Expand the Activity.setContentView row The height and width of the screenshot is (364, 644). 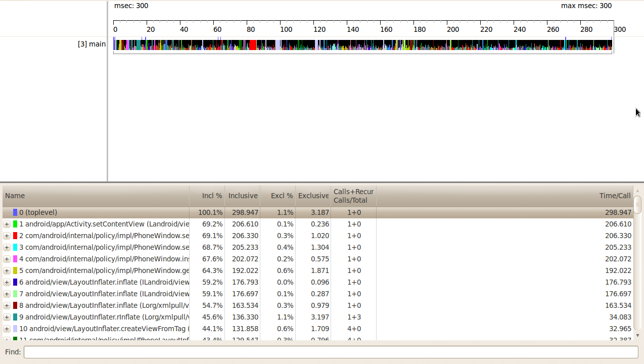pyautogui.click(x=7, y=224)
